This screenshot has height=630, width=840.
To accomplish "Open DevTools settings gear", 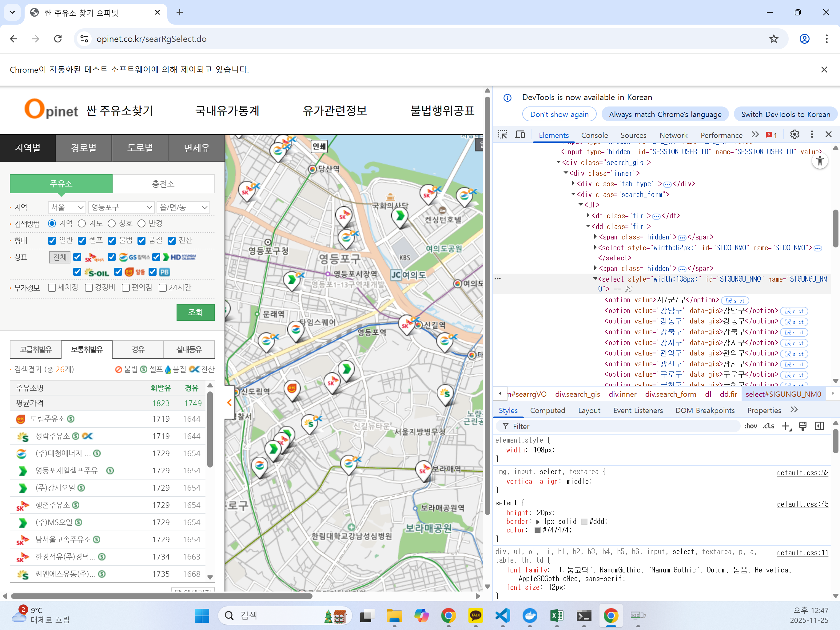I will pyautogui.click(x=794, y=134).
